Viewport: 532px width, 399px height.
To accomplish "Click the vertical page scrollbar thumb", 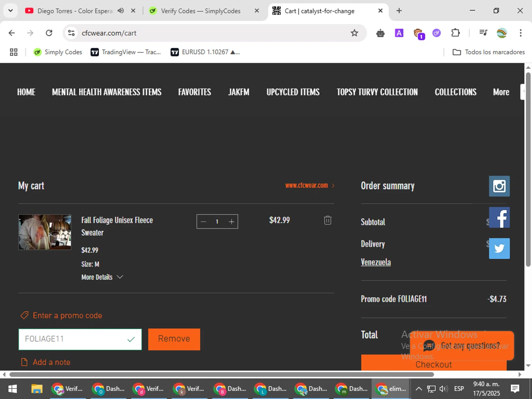I will pyautogui.click(x=528, y=170).
